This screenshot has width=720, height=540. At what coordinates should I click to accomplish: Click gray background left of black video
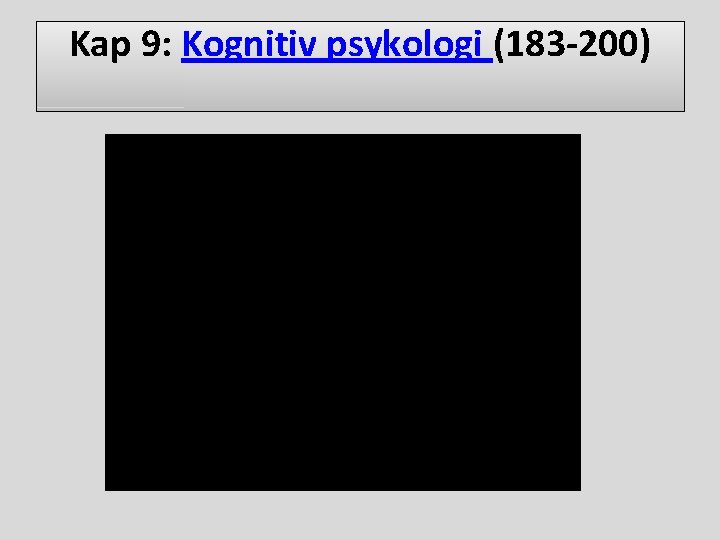point(52,312)
